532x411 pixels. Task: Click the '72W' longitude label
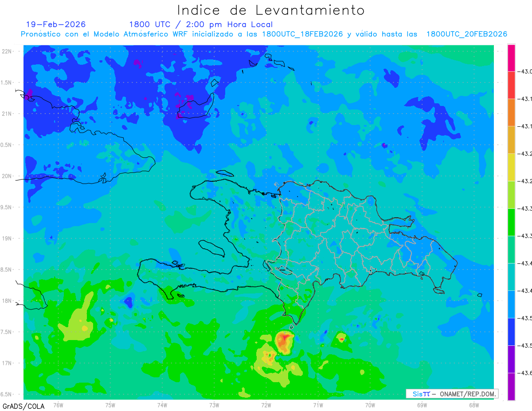click(266, 405)
